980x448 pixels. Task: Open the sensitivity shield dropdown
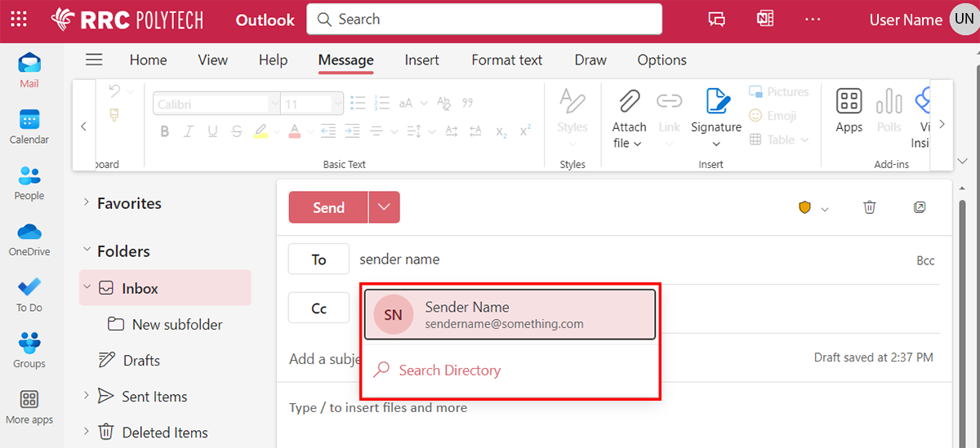[813, 209]
